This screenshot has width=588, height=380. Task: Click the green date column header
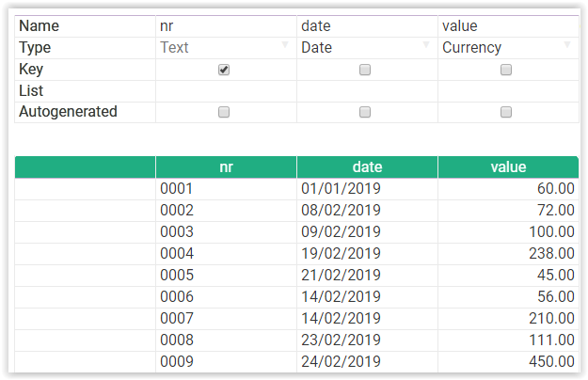(367, 167)
